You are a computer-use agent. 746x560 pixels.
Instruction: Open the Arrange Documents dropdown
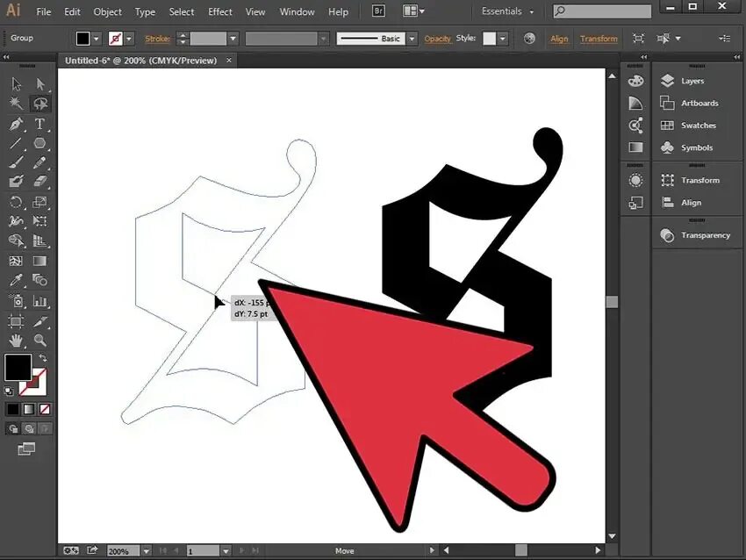pos(413,11)
